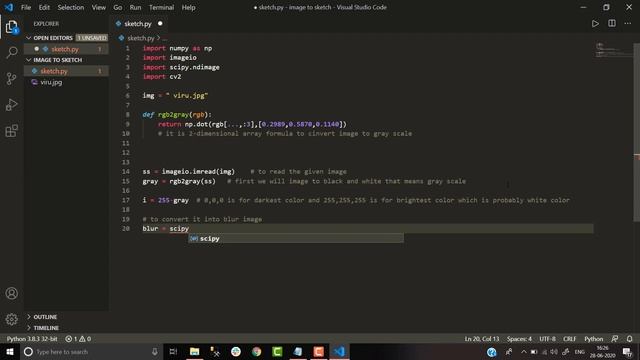Close the sketch.py tab via unsaved dot
The image size is (640, 360).
[160, 24]
